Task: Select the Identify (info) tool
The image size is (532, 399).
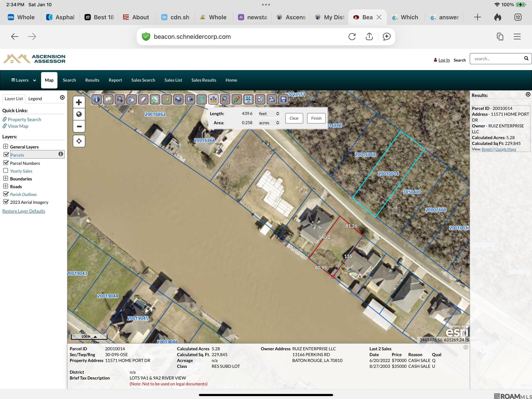Action: (96, 99)
